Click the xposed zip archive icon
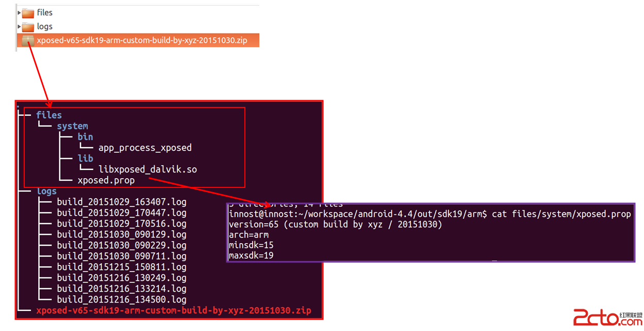This screenshot has width=644, height=331. pyautogui.click(x=28, y=40)
